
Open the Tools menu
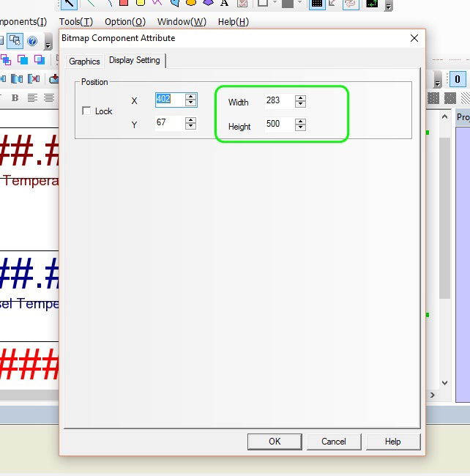(x=75, y=22)
